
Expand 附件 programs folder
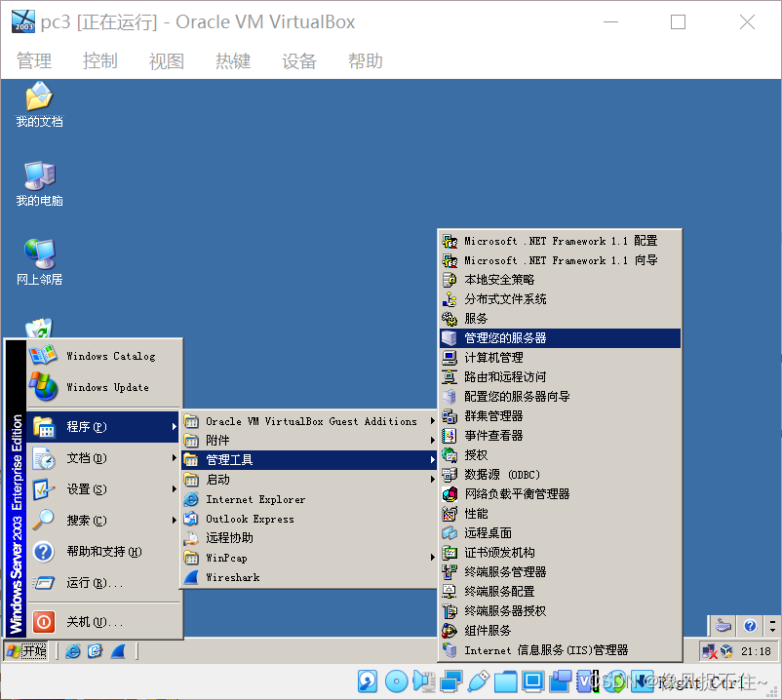308,441
